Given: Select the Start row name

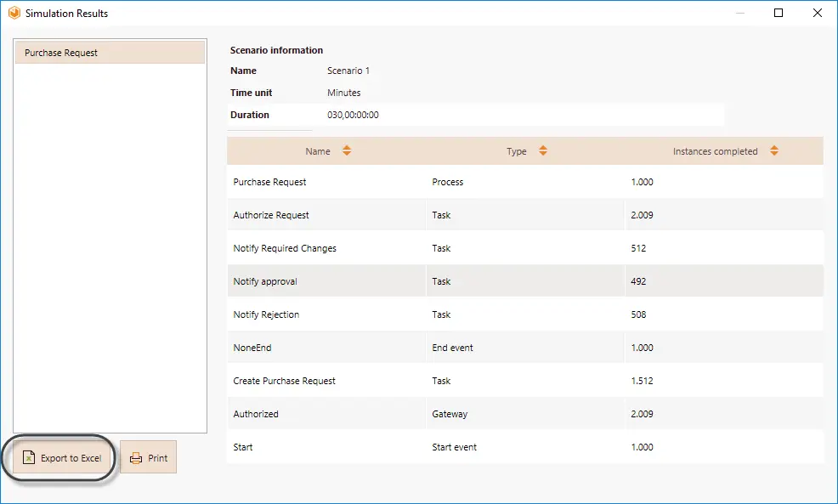Looking at the screenshot, I should tap(242, 447).
